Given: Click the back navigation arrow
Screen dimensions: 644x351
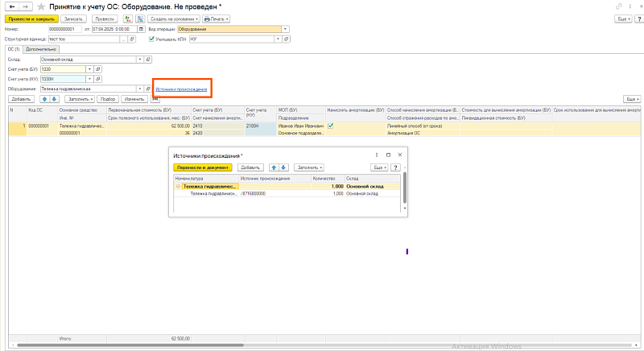Looking at the screenshot, I should click(10, 6).
